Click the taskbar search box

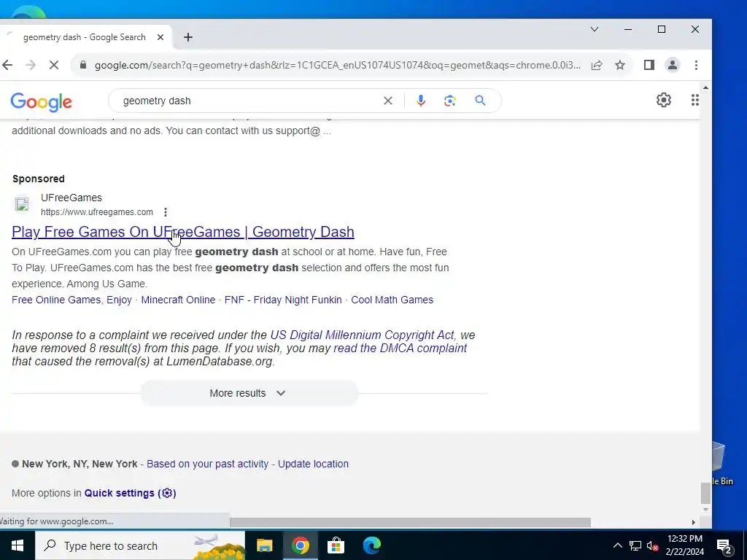140,545
